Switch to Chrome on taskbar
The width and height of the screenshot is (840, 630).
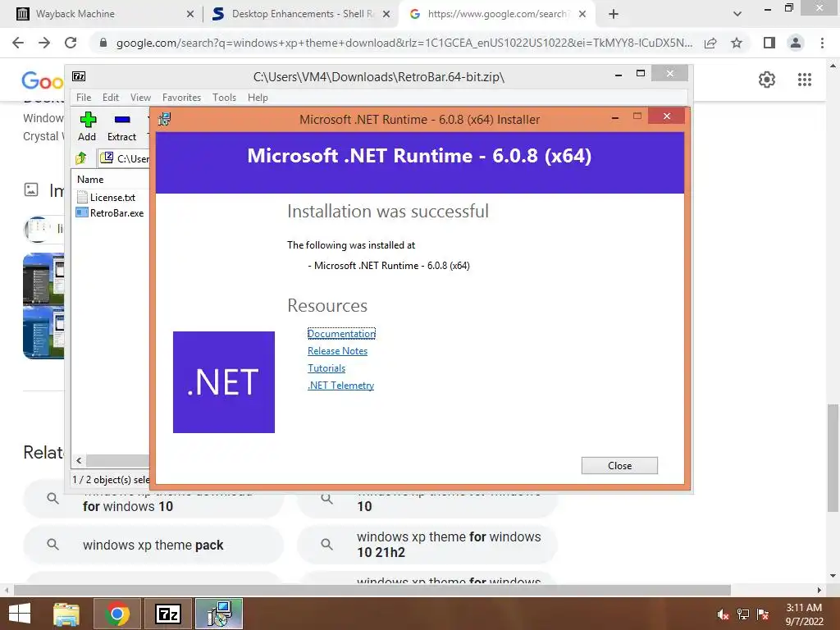pyautogui.click(x=117, y=614)
